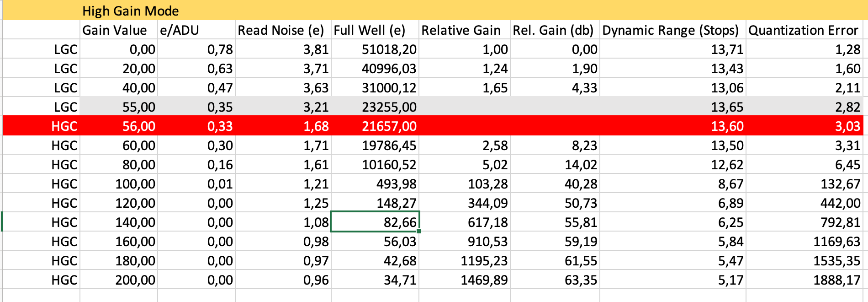Click the rel. gain db value 63,35
Viewport: 868px width, 302px height.
[555, 280]
